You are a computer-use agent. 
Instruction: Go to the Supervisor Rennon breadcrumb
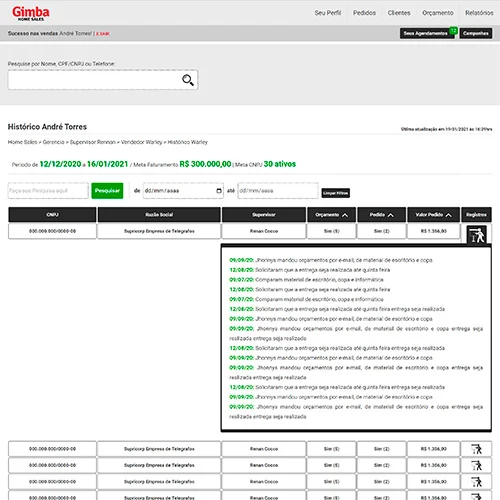tap(93, 142)
